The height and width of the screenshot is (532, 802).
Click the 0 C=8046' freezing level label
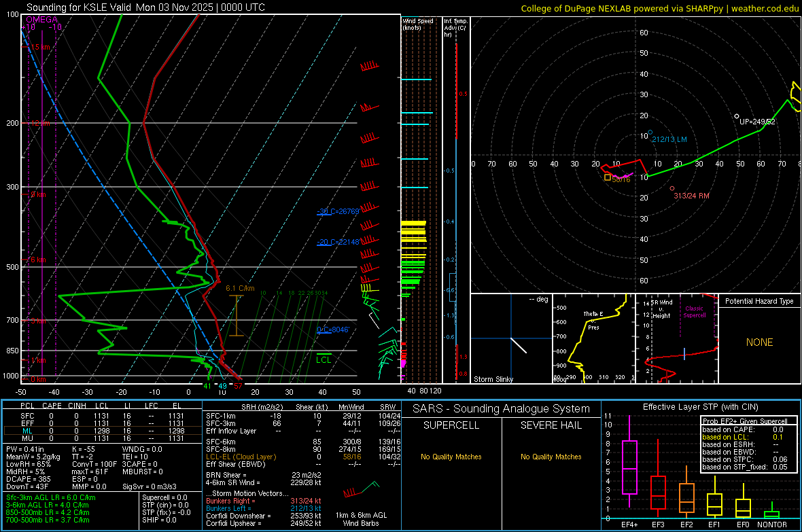[x=333, y=330]
